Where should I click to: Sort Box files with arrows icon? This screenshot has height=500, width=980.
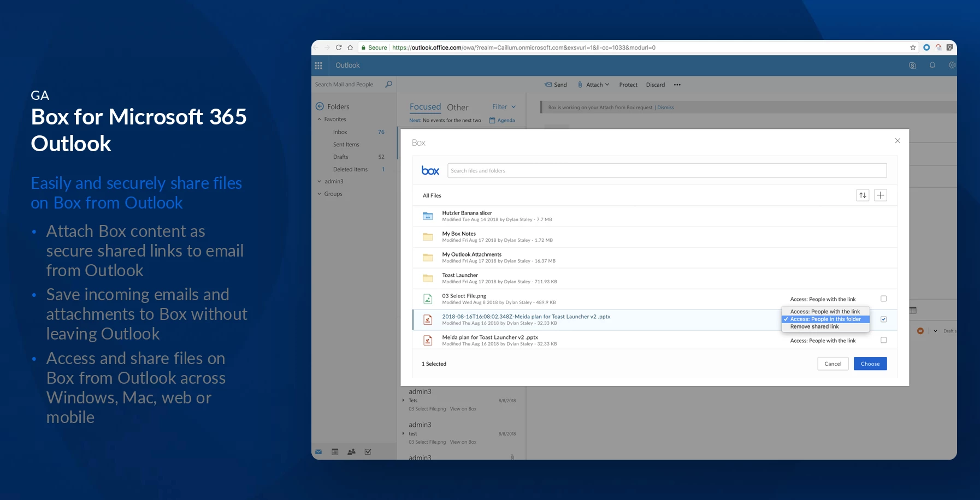[x=863, y=195]
